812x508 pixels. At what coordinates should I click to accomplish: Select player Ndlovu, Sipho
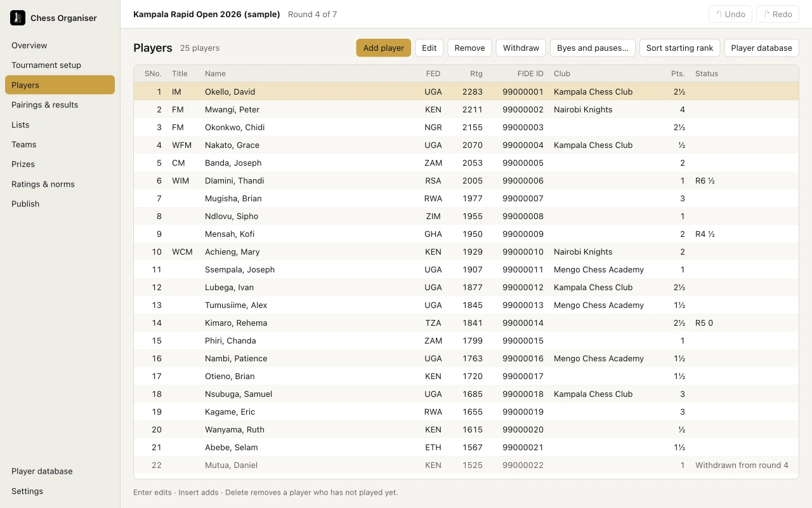(x=466, y=216)
